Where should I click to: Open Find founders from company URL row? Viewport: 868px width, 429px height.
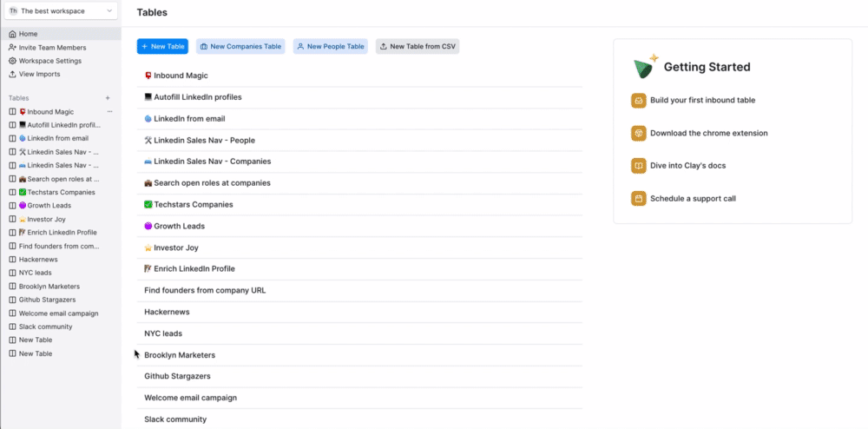point(360,291)
